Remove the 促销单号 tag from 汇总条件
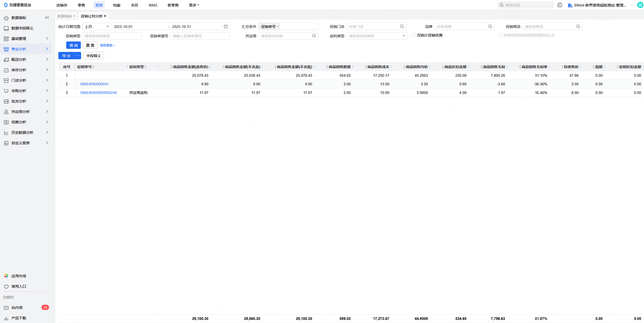 pyautogui.click(x=278, y=26)
